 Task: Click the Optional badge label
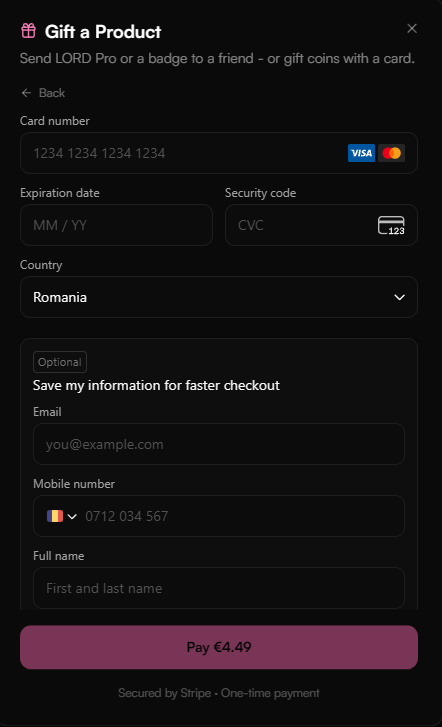click(60, 362)
